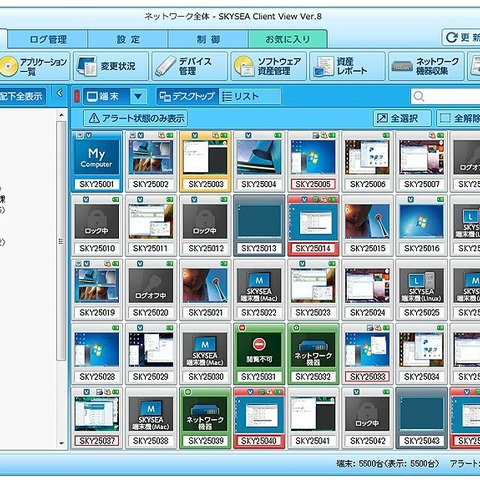The width and height of the screenshot is (480, 480).
Task: Click left panel scrollbar down arrow
Action: point(61,443)
